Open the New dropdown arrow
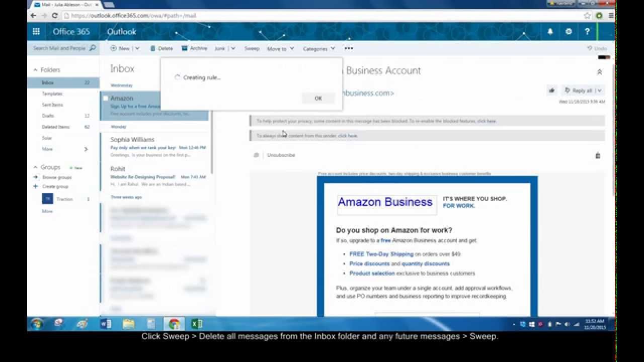Image resolution: width=644 pixels, height=362 pixels. 137,49
